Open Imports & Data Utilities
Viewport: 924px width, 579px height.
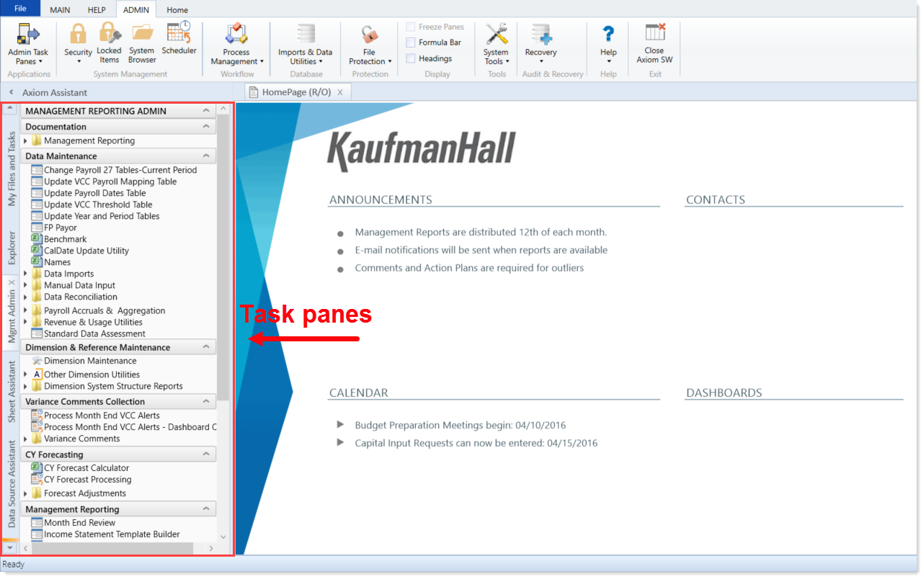pyautogui.click(x=305, y=43)
